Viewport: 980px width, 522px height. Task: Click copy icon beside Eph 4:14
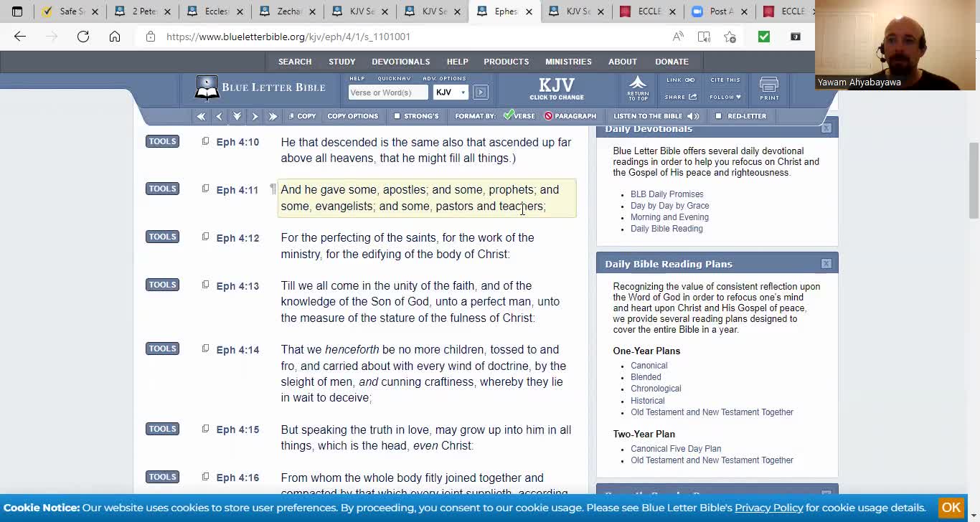(x=205, y=348)
